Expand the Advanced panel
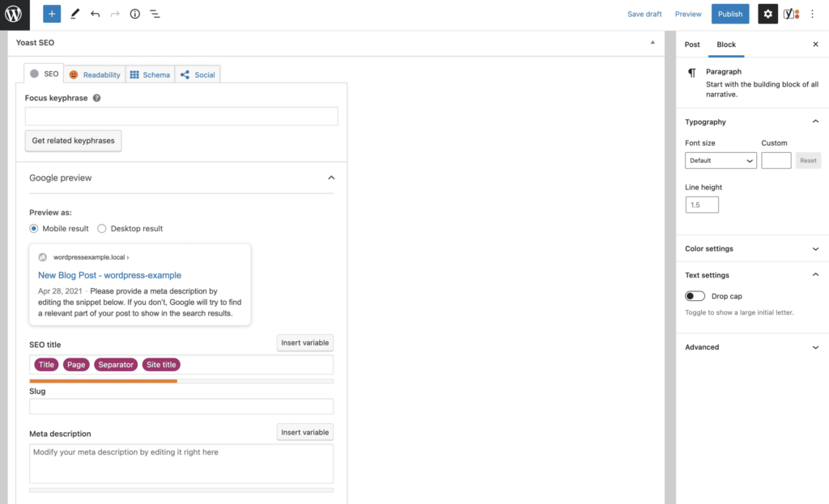 tap(815, 347)
